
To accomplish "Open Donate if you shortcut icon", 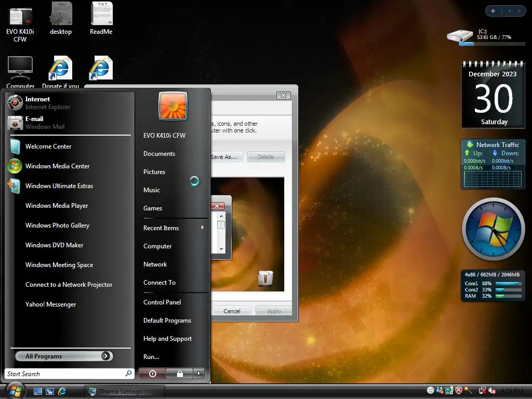I will pyautogui.click(x=60, y=72).
